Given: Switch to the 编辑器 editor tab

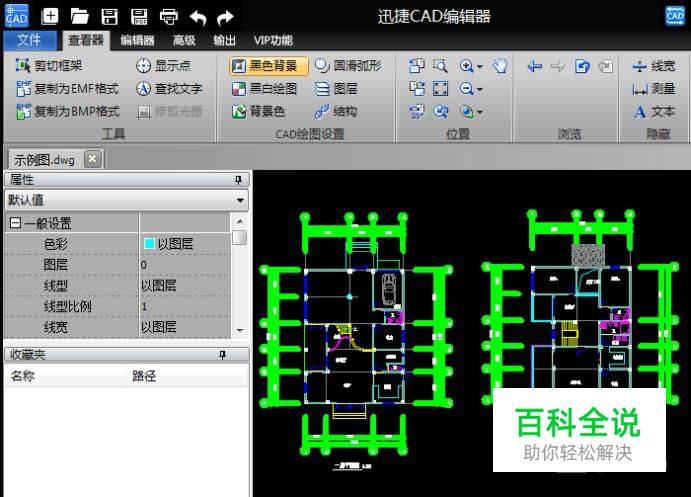Looking at the screenshot, I should pos(137,41).
